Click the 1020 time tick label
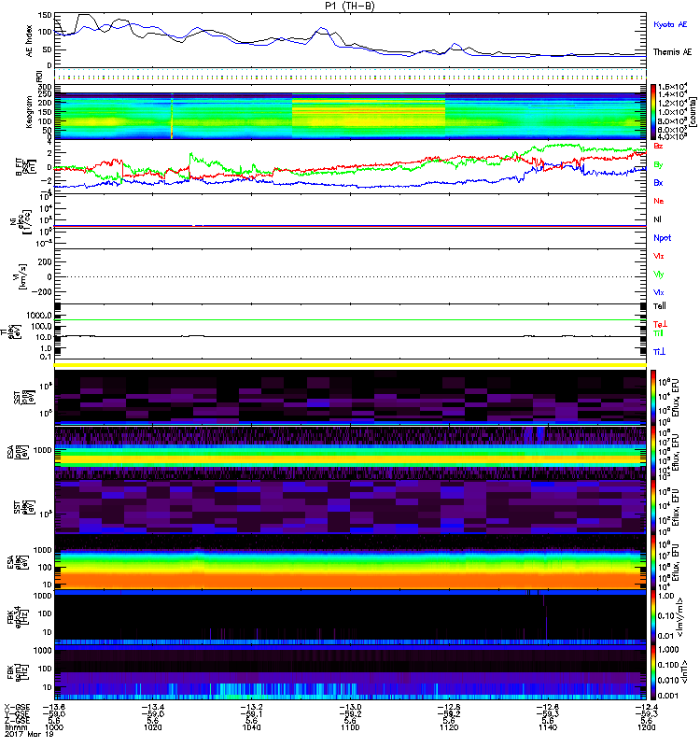700x747 pixels. pyautogui.click(x=152, y=727)
